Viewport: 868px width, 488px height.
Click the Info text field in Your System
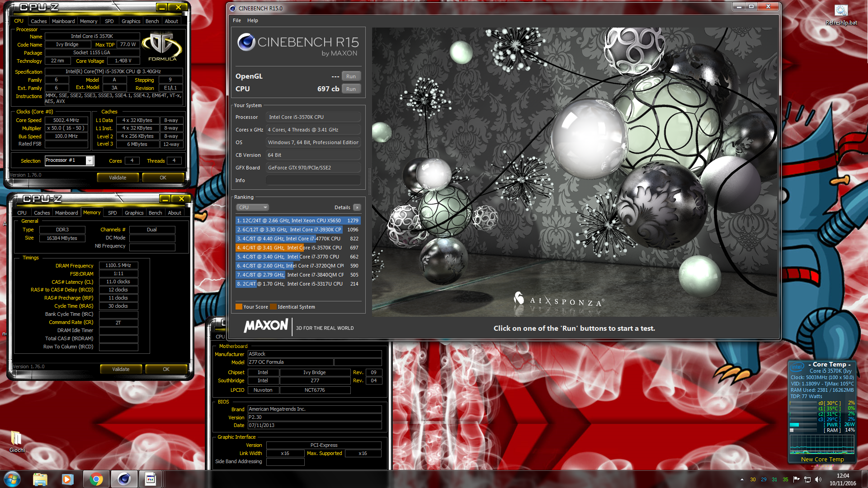coord(313,180)
